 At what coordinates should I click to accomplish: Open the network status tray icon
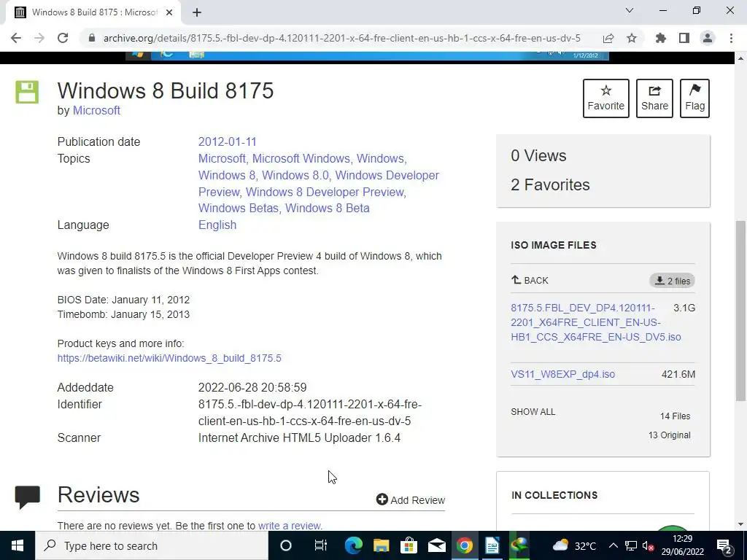point(631,545)
